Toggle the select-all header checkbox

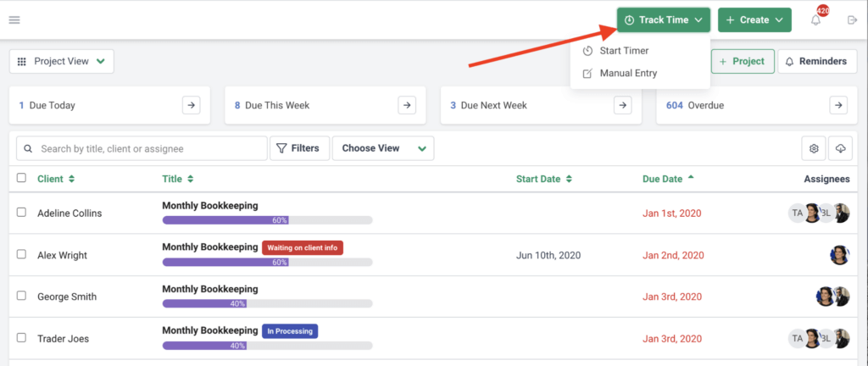tap(22, 178)
